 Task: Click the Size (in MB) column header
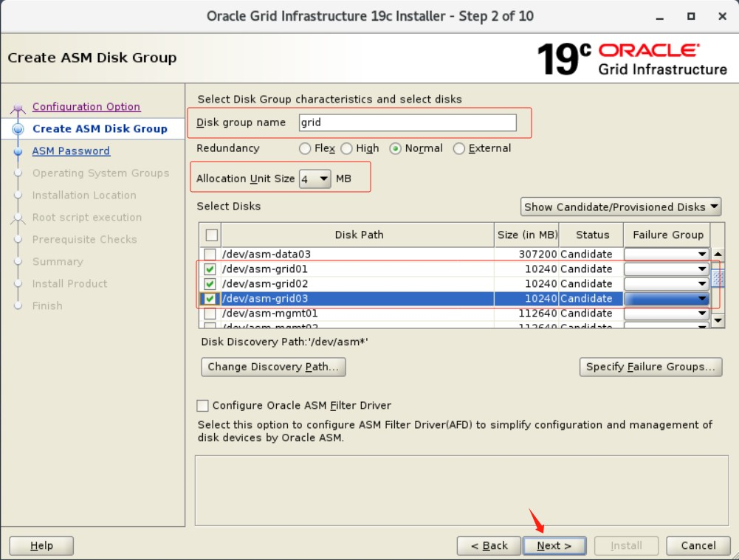[x=527, y=235]
